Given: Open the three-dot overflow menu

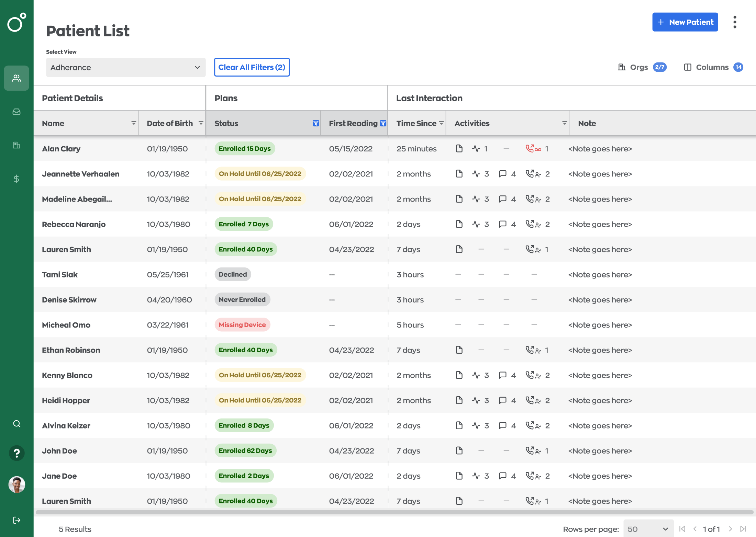Looking at the screenshot, I should (735, 22).
